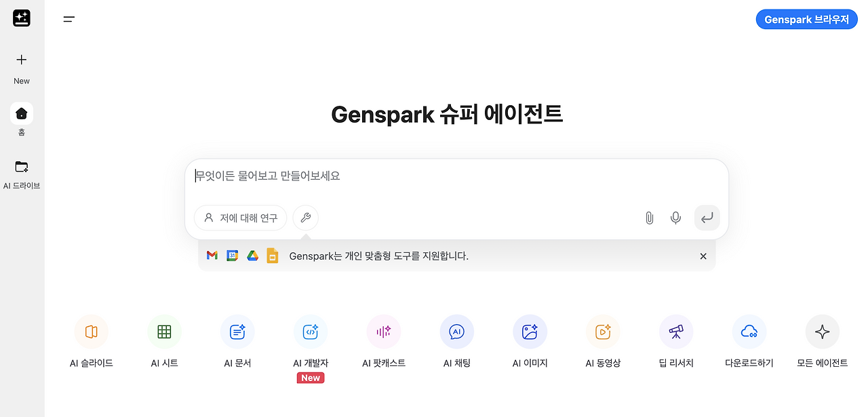Dismiss the personalized tools banner
Image resolution: width=868 pixels, height=417 pixels.
click(x=703, y=256)
